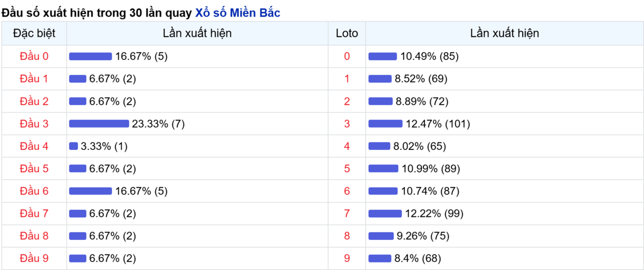Select the Đầu 6 row label
The width and height of the screenshot is (644, 270).
[34, 191]
